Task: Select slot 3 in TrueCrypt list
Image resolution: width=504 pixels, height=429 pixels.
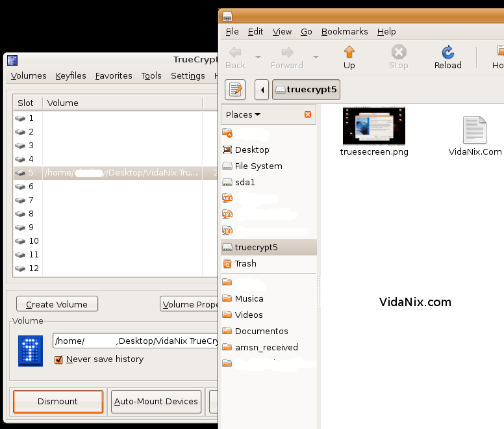Action: click(116, 146)
